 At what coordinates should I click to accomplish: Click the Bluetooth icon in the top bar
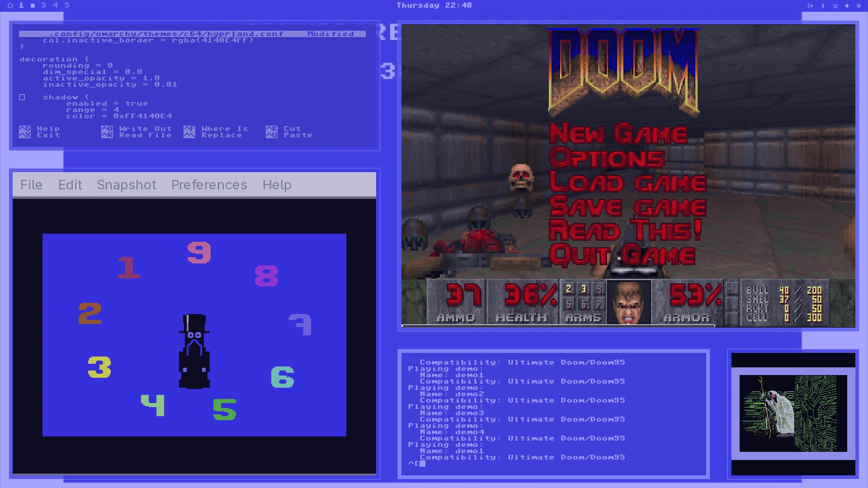click(823, 5)
